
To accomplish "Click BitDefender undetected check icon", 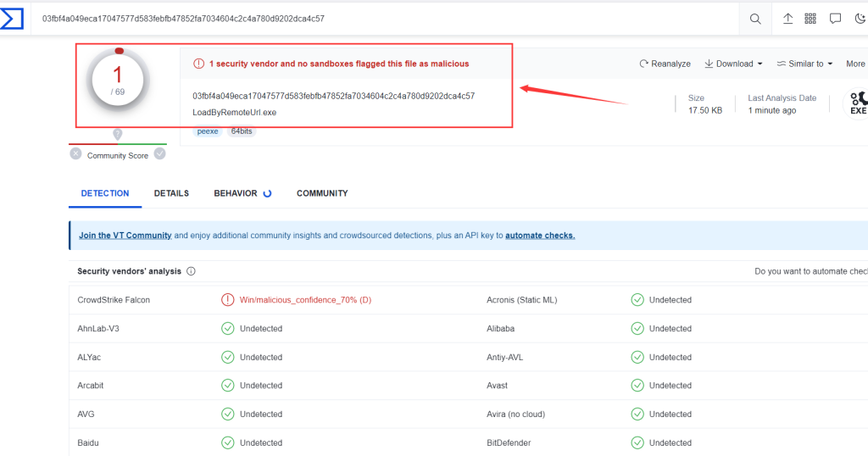I will pyautogui.click(x=637, y=442).
